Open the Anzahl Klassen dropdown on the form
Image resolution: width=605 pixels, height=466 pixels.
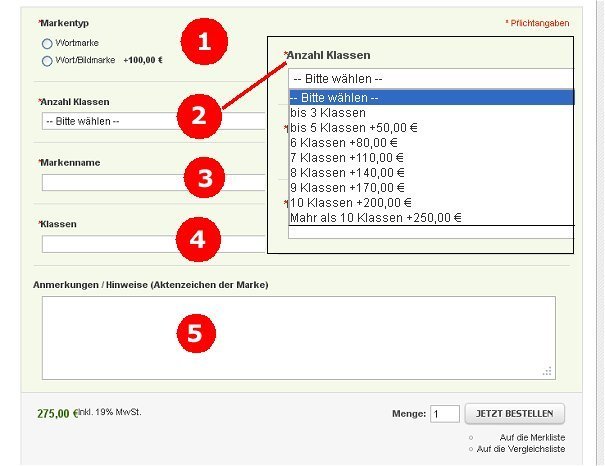click(150, 121)
